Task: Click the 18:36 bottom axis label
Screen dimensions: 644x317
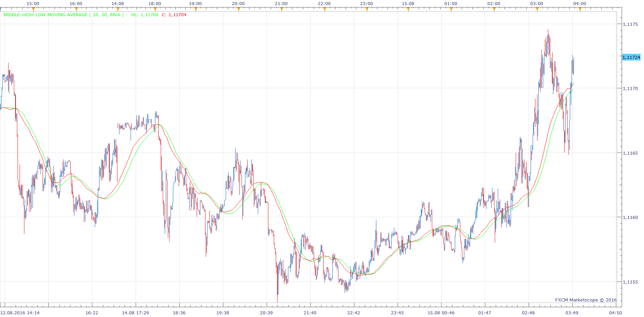Action: pos(179,313)
